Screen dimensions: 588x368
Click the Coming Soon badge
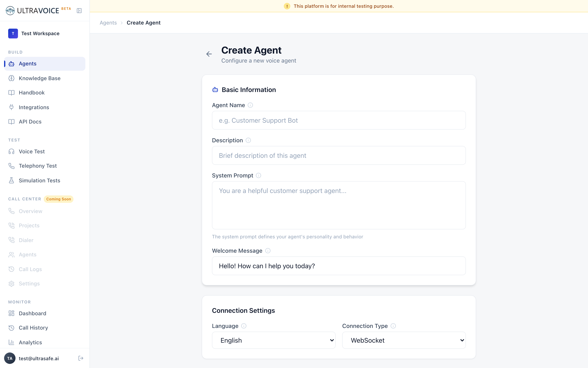[x=59, y=199]
